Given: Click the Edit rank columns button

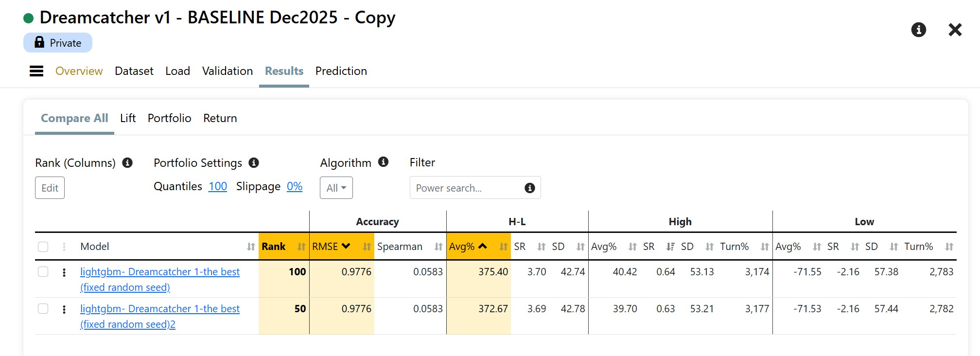Looking at the screenshot, I should 50,188.
